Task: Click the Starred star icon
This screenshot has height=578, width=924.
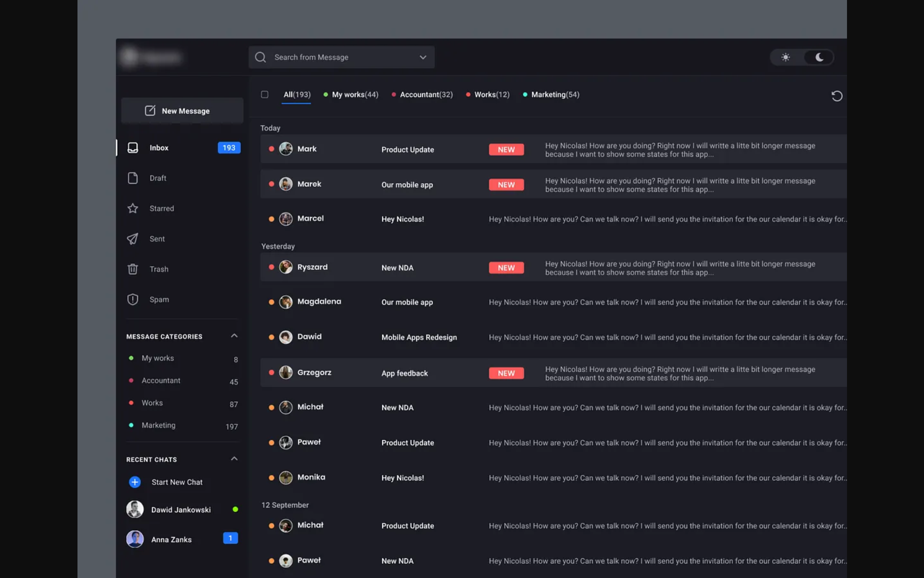Action: coord(133,209)
